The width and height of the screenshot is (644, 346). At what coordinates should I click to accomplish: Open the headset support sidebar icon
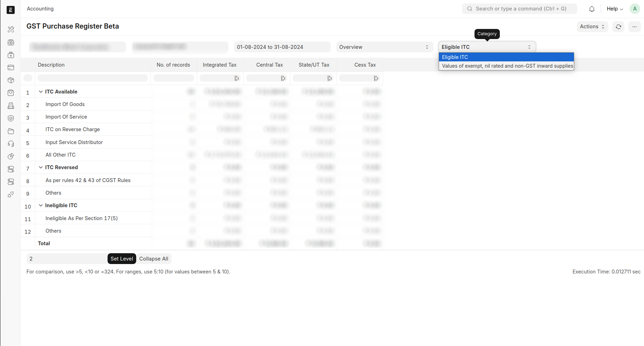click(x=11, y=144)
